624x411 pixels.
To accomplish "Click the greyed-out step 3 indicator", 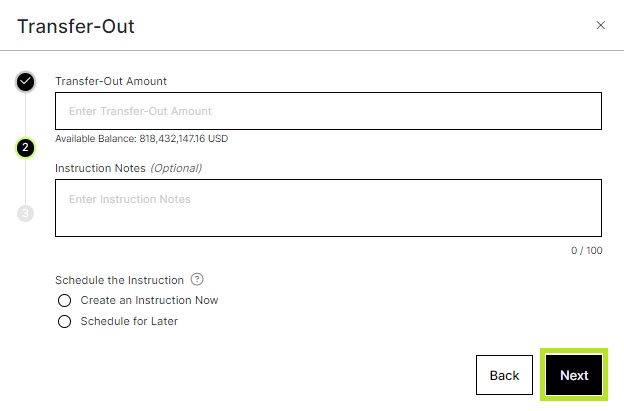I will pyautogui.click(x=25, y=213).
